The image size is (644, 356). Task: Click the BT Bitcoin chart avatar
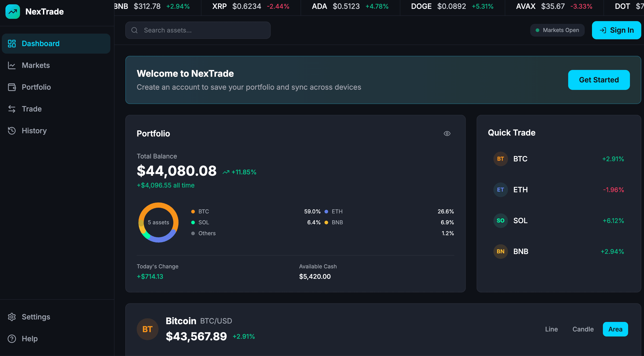coord(147,329)
